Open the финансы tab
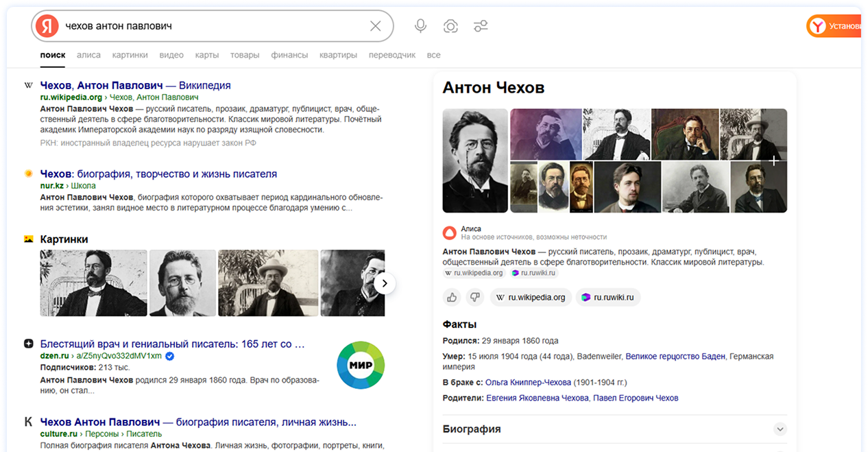The height and width of the screenshot is (452, 868). pos(289,55)
